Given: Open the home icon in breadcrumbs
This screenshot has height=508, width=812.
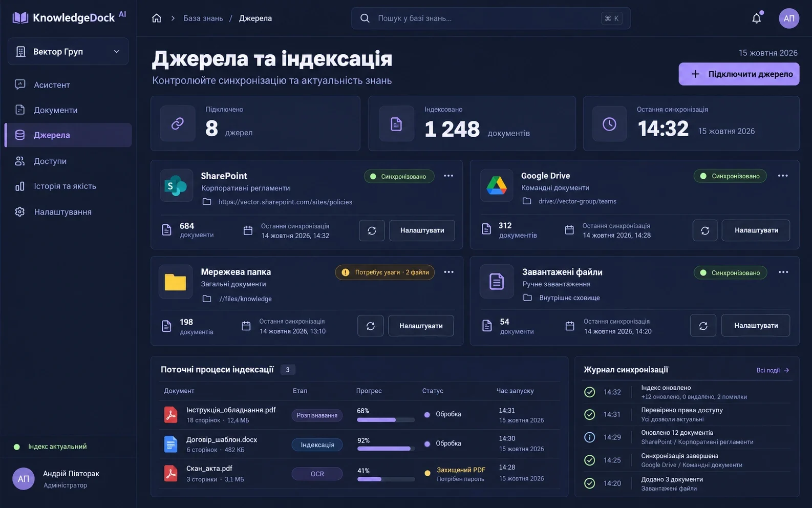Looking at the screenshot, I should (x=157, y=18).
